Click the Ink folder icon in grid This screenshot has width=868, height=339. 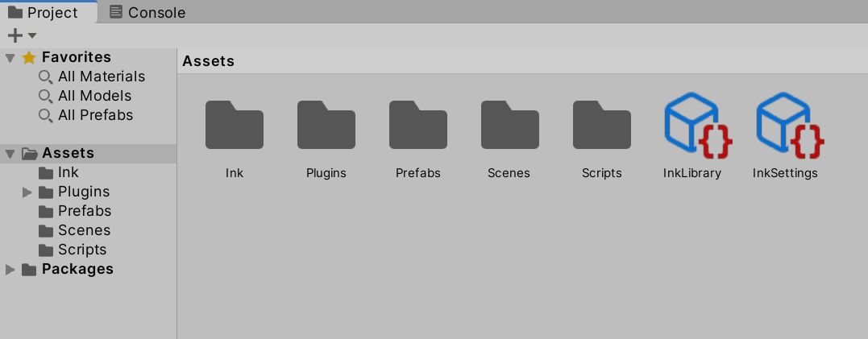tap(235, 126)
